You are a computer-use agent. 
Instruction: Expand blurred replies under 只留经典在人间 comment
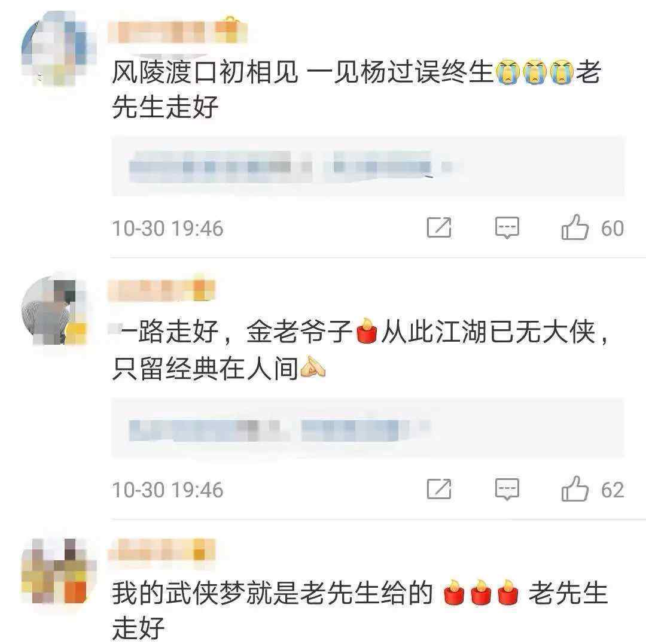pyautogui.click(x=368, y=429)
